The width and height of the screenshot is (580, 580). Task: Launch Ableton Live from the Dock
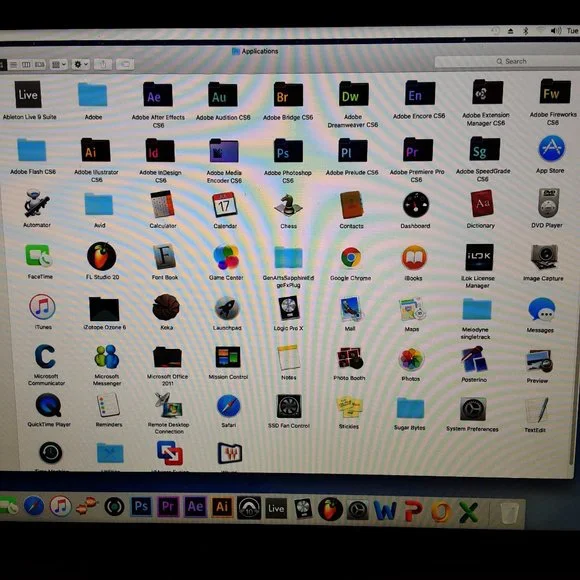tap(276, 508)
